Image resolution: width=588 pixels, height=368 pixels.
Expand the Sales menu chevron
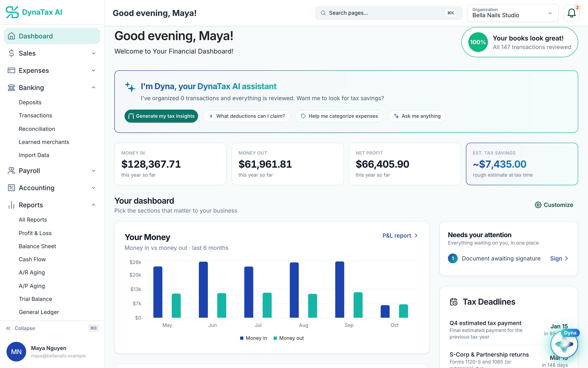click(93, 53)
